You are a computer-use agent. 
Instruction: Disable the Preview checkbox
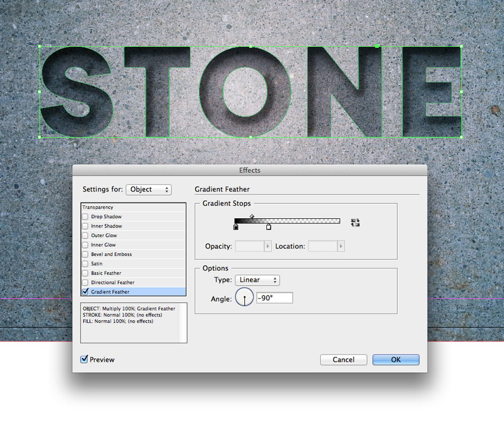pos(84,359)
